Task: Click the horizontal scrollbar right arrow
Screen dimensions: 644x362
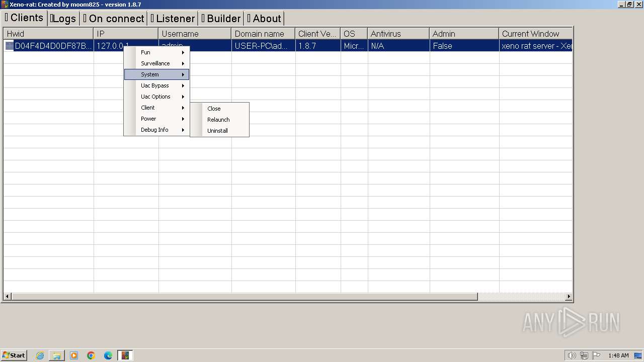Action: pos(569,297)
